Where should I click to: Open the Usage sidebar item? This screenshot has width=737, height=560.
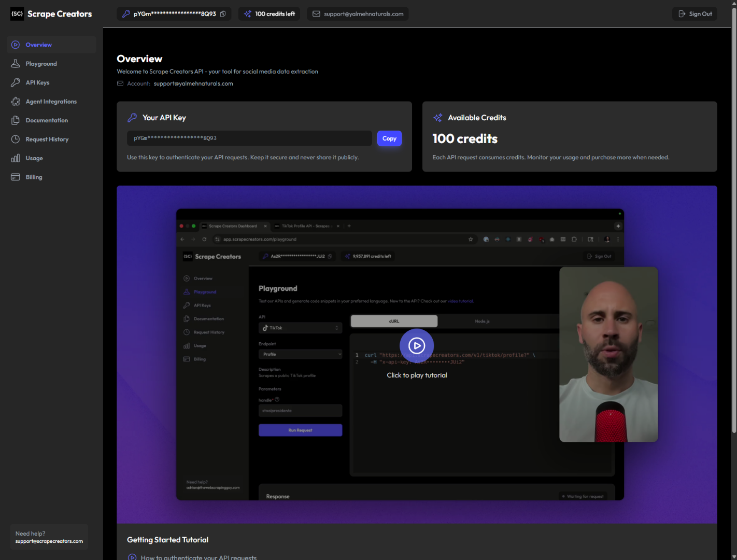tap(52, 158)
